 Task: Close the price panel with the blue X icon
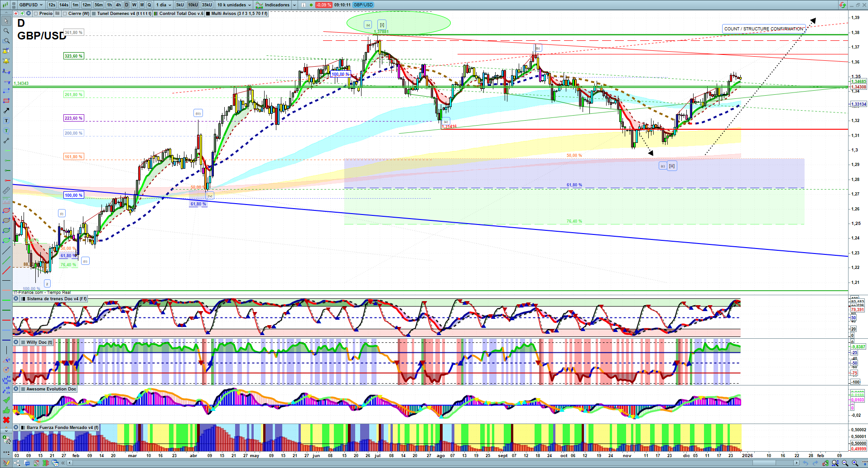coord(29,14)
